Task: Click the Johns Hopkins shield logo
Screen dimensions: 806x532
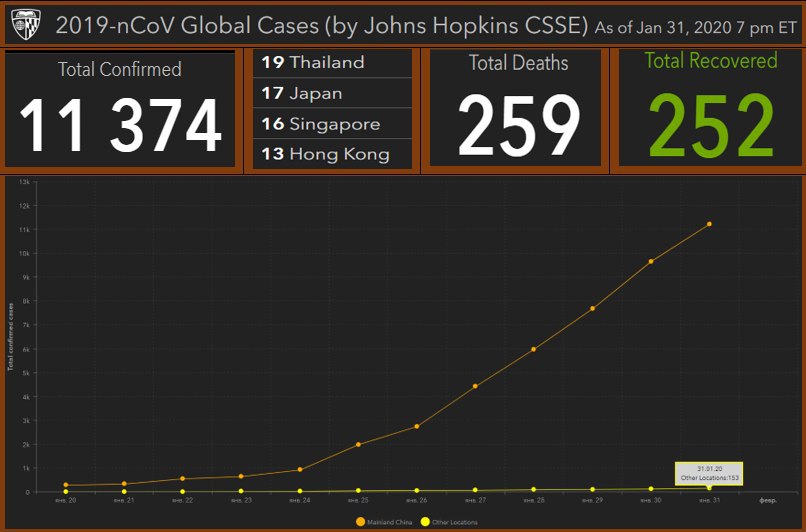Action: [x=25, y=24]
